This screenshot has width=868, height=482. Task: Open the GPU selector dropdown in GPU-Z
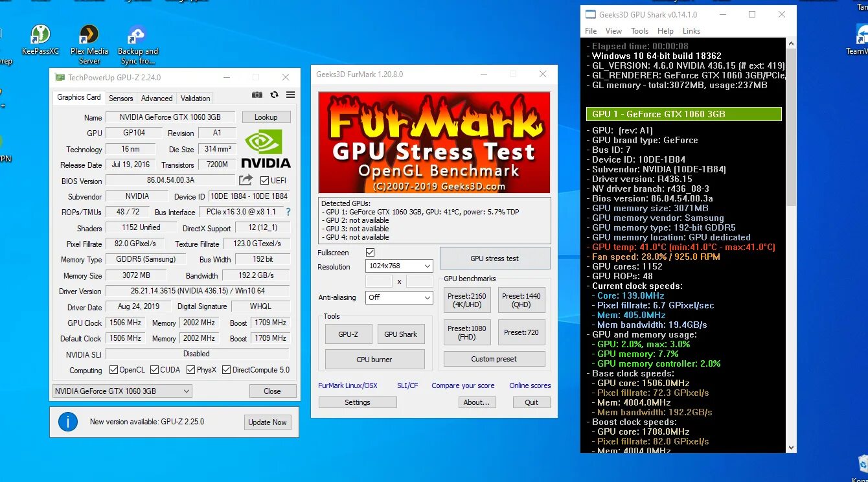[122, 391]
